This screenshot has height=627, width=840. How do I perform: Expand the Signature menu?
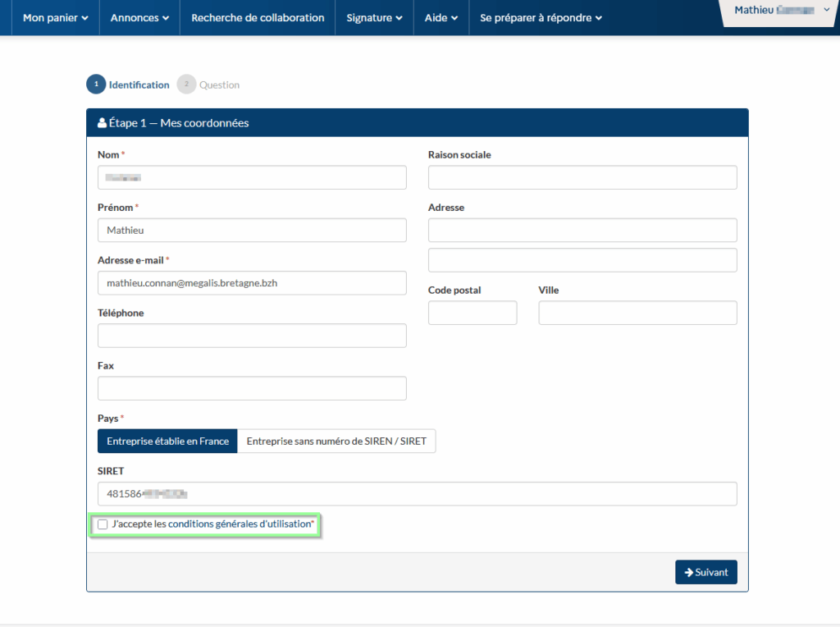tap(374, 18)
